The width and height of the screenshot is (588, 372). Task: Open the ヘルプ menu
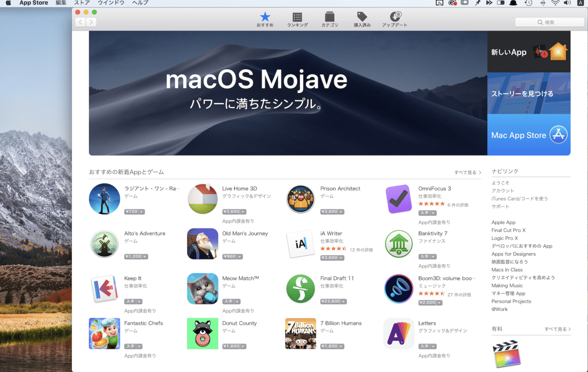tap(140, 3)
